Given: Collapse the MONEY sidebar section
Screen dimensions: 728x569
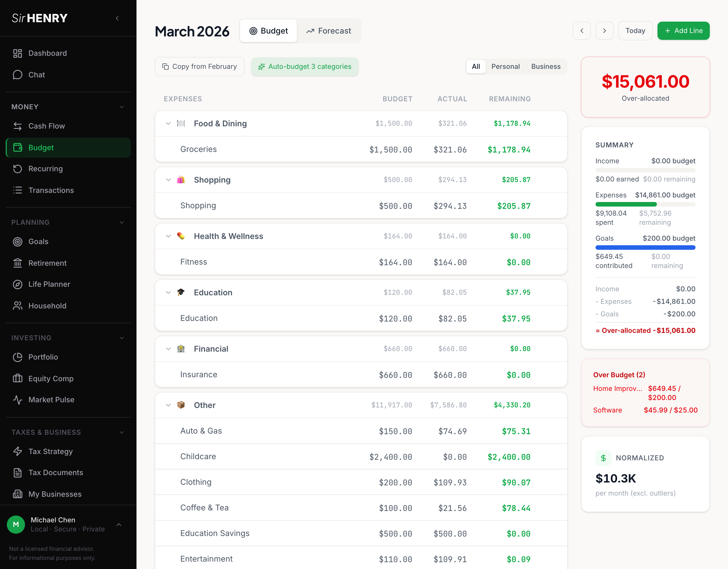Looking at the screenshot, I should click(122, 107).
